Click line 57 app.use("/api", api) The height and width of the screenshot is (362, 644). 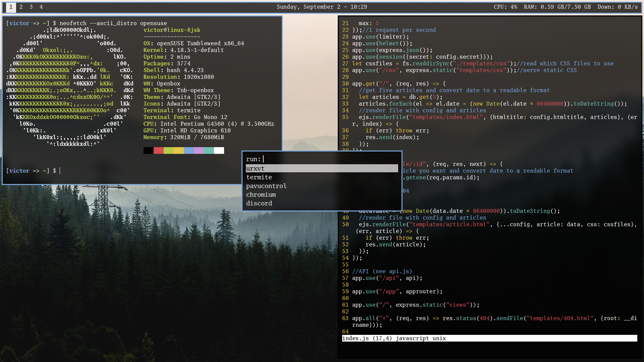coord(387,278)
